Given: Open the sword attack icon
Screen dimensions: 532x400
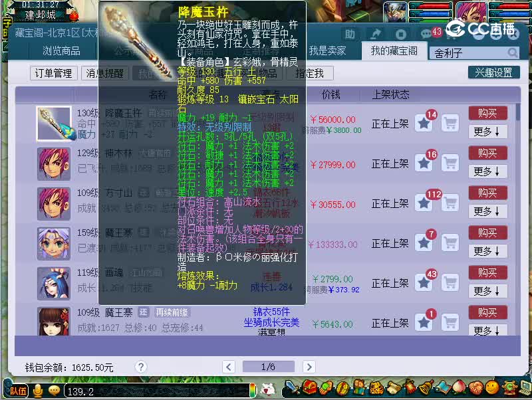Looking at the screenshot, I should click(x=291, y=388).
